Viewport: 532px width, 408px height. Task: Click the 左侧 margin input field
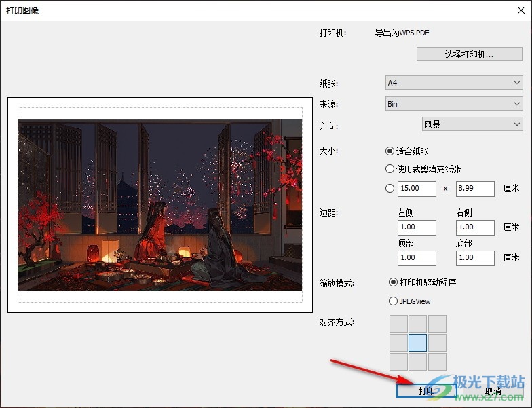pyautogui.click(x=417, y=227)
